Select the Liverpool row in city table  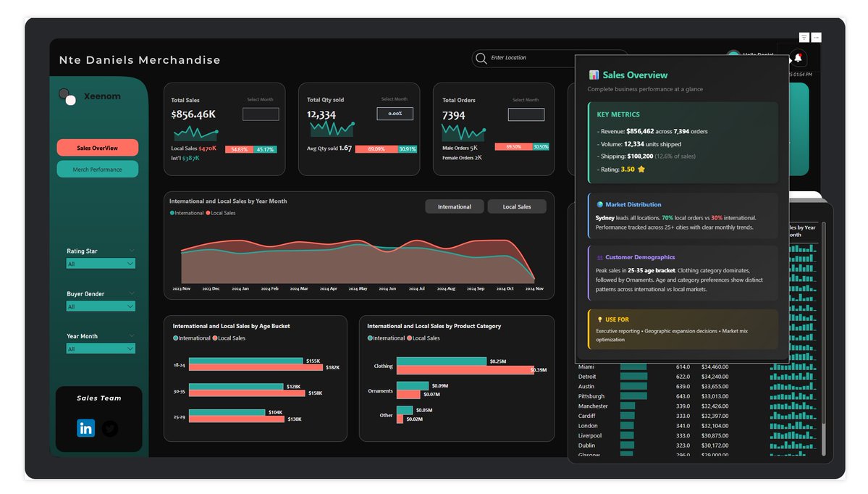point(696,436)
